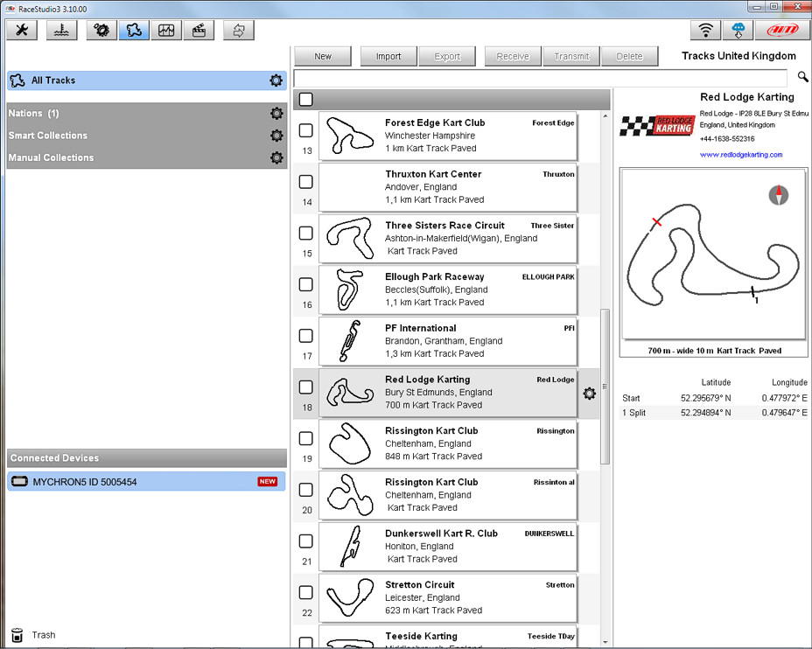Open the movies clapperboard icon
This screenshot has width=812, height=649.
pos(199,31)
